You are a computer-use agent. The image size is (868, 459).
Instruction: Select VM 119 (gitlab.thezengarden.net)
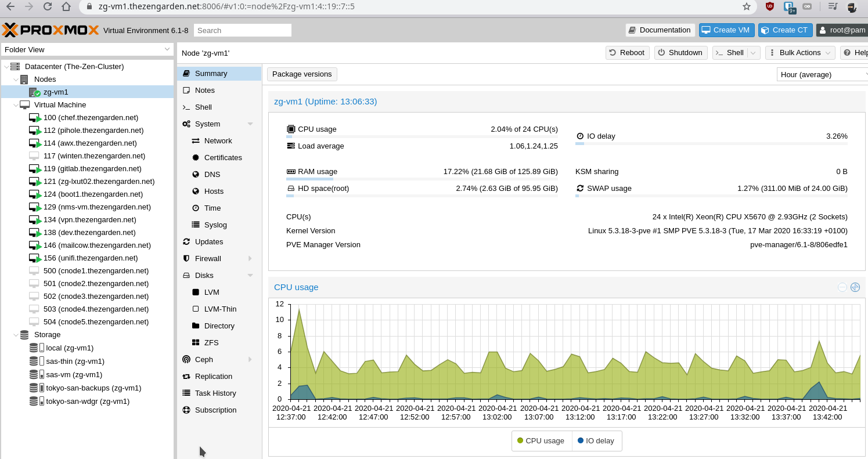click(x=87, y=168)
